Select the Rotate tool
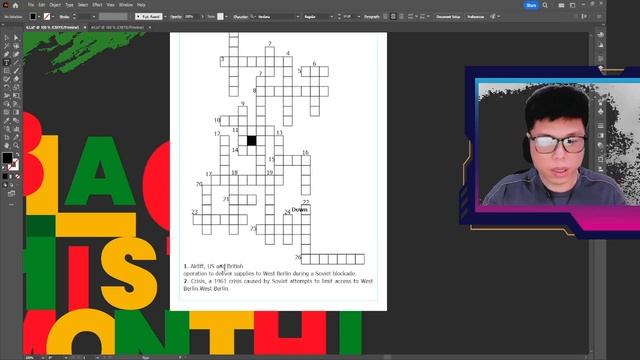The image size is (640, 360). 7,87
